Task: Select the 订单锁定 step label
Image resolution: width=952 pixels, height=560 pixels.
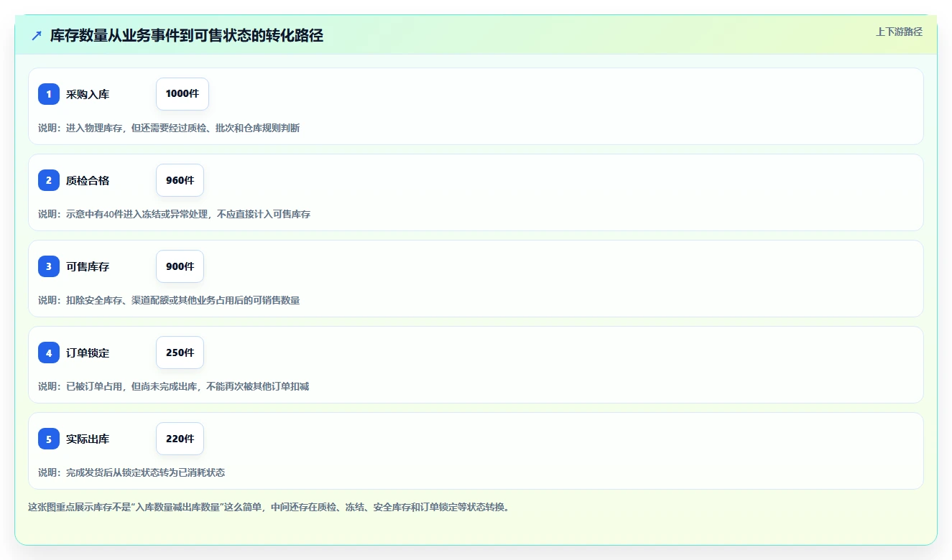Action: [88, 353]
